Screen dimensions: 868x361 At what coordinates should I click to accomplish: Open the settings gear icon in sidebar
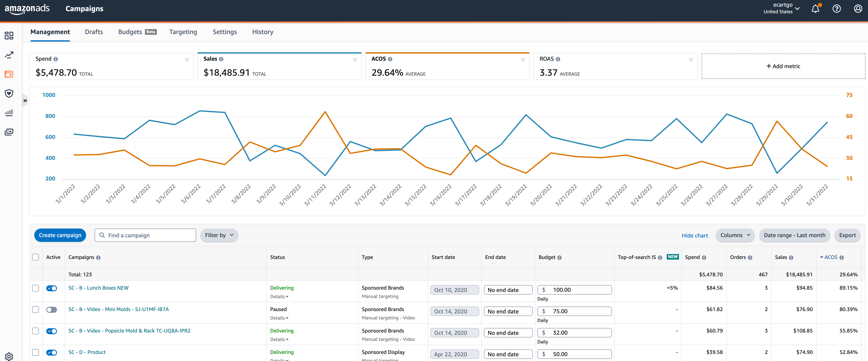pos(9,356)
